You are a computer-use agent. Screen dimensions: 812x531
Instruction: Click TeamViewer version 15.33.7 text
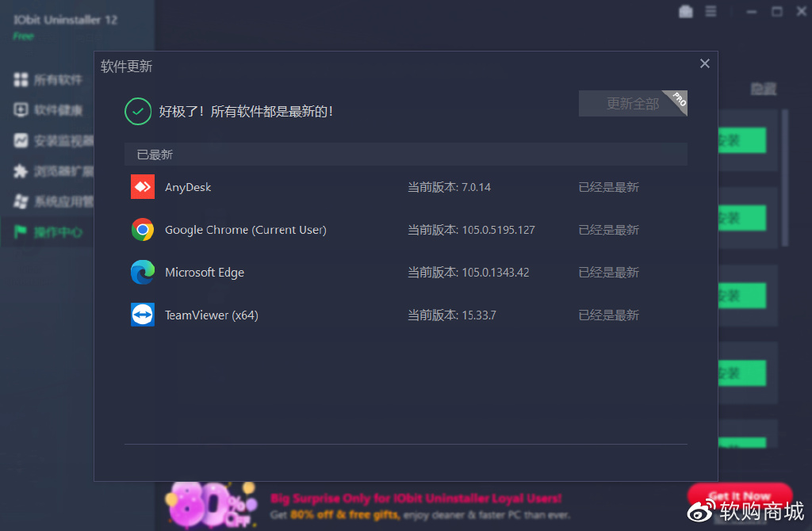[451, 315]
